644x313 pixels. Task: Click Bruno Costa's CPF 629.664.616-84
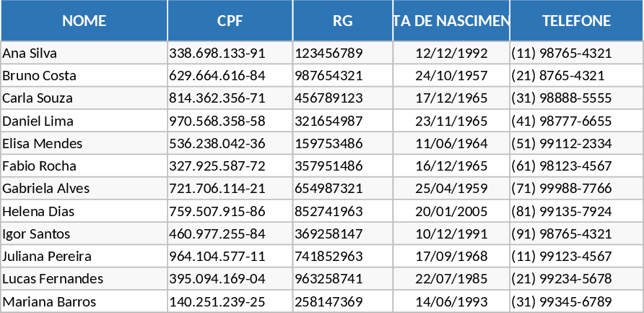coord(217,76)
